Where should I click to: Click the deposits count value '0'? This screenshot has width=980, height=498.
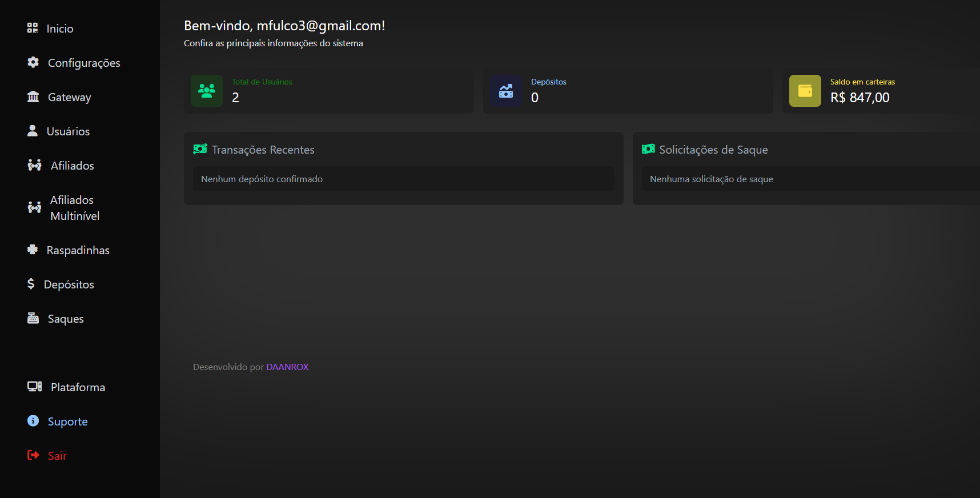click(x=535, y=98)
